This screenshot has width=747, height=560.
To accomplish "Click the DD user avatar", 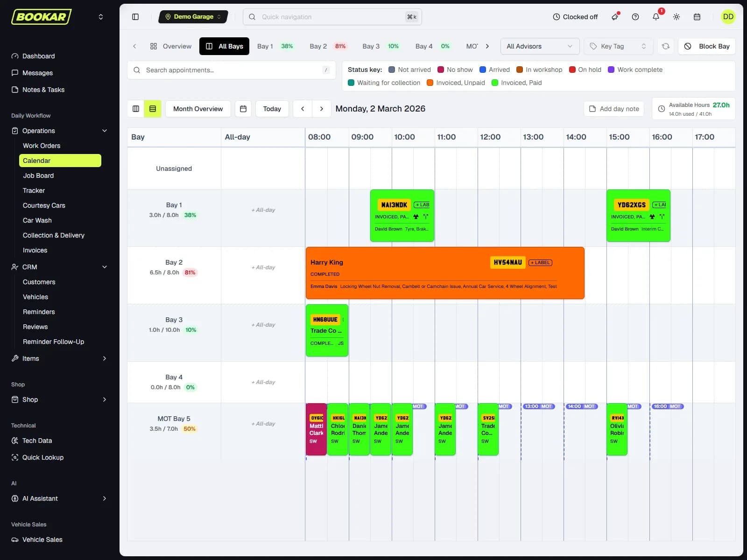I will point(728,17).
